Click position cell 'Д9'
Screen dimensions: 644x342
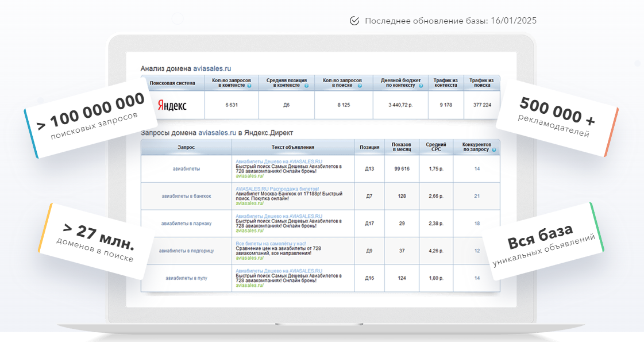tap(369, 251)
